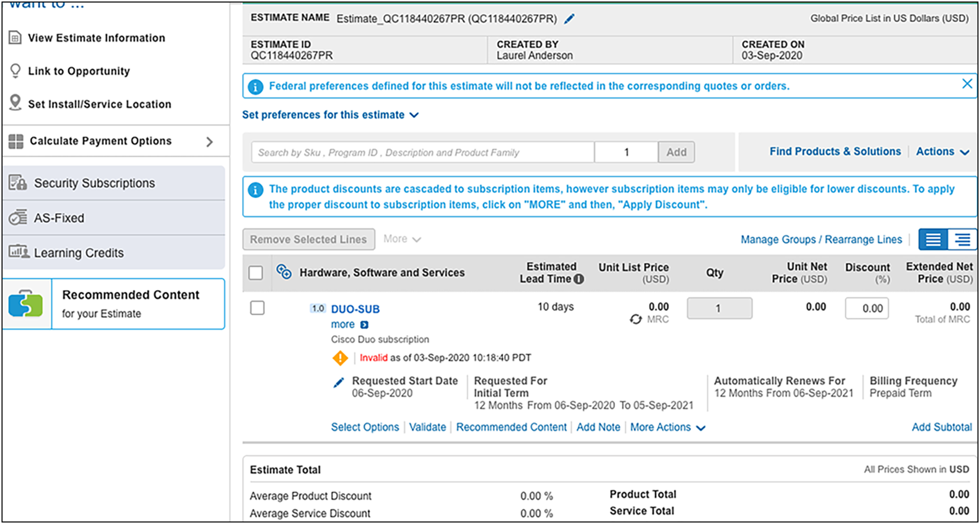
Task: Edit the Requested Start Date with the pencil icon
Action: 339,383
